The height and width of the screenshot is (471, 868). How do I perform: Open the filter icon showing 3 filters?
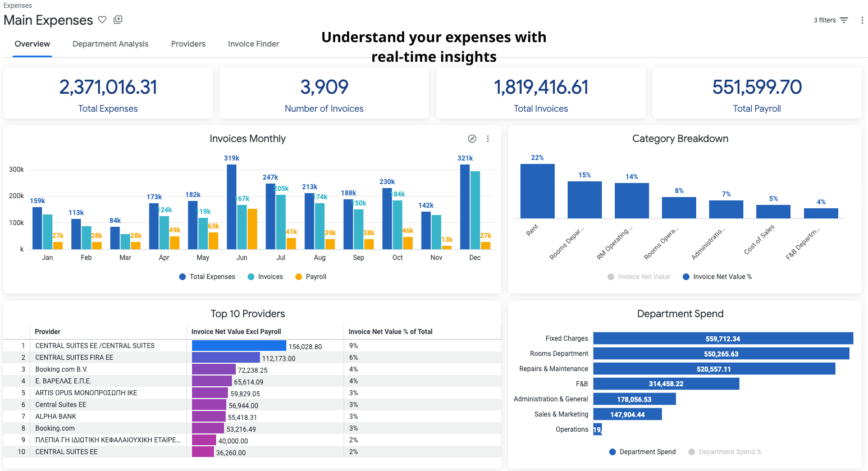(x=846, y=20)
